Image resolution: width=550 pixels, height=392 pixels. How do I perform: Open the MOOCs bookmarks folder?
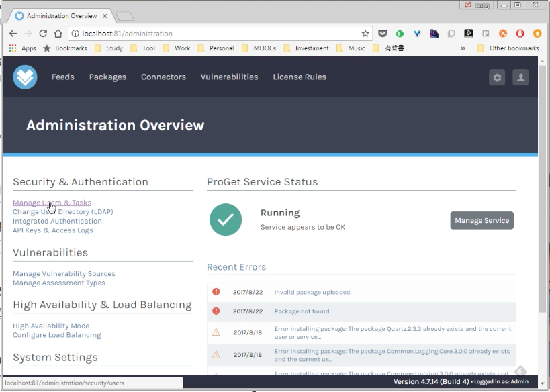259,48
